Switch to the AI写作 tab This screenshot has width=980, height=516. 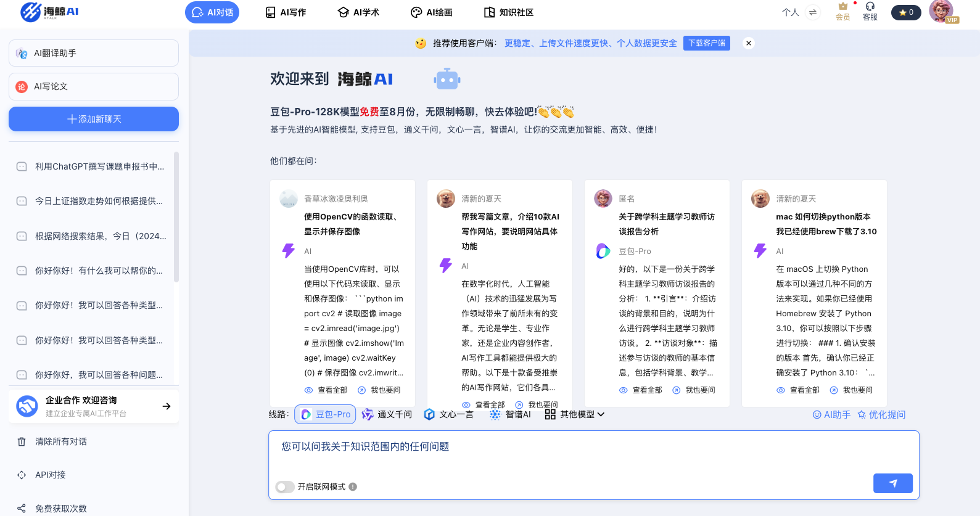286,12
